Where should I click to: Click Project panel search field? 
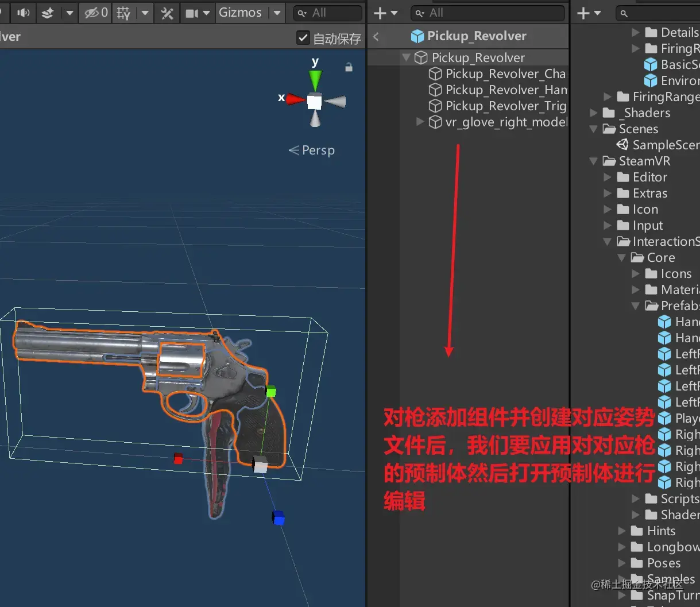click(x=658, y=13)
